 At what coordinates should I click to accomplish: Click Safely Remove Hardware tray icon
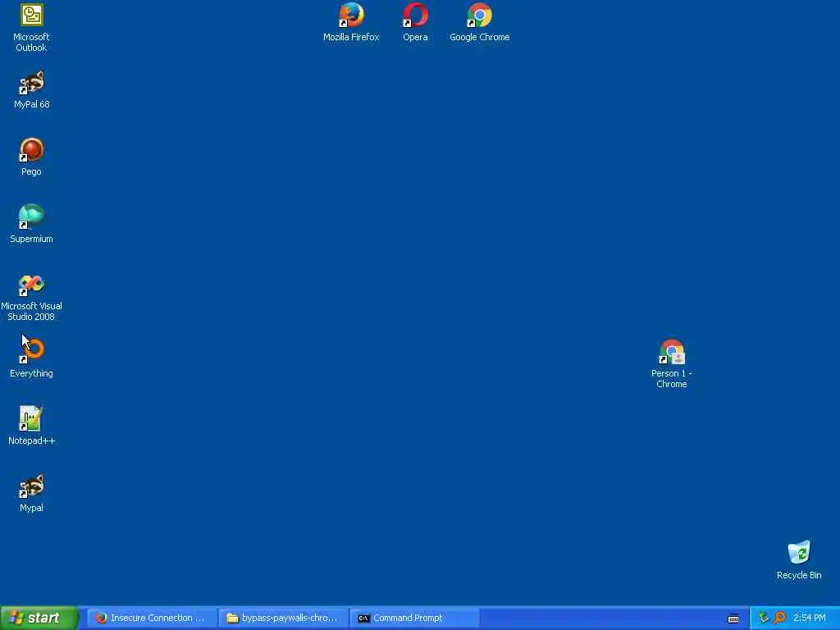(763, 618)
